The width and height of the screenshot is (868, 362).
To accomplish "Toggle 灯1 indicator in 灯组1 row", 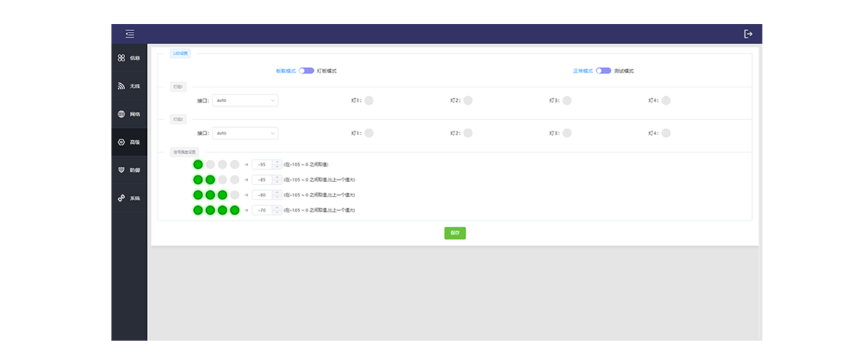I will point(369,100).
